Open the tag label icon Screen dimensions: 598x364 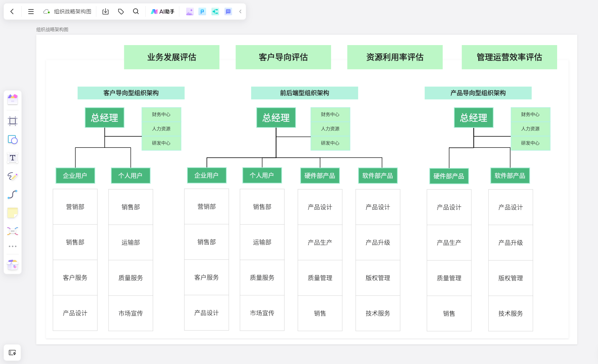tap(121, 11)
